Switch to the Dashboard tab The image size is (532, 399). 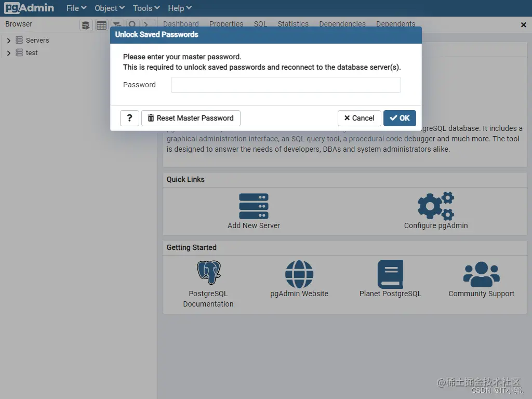tap(181, 23)
